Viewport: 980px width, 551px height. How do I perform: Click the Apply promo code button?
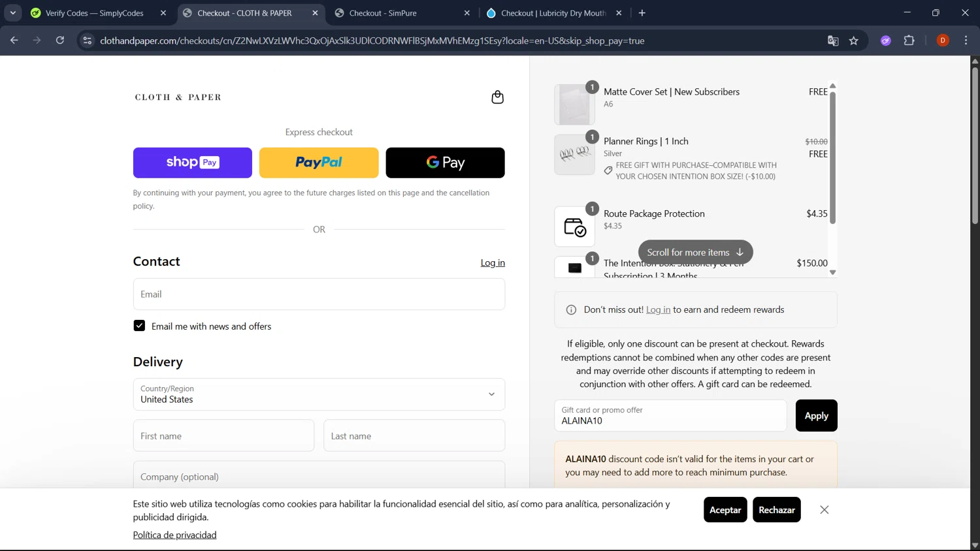point(816,416)
